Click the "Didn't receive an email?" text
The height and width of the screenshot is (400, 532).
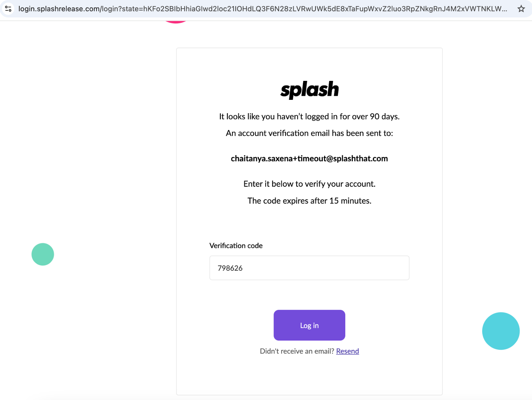pos(297,351)
